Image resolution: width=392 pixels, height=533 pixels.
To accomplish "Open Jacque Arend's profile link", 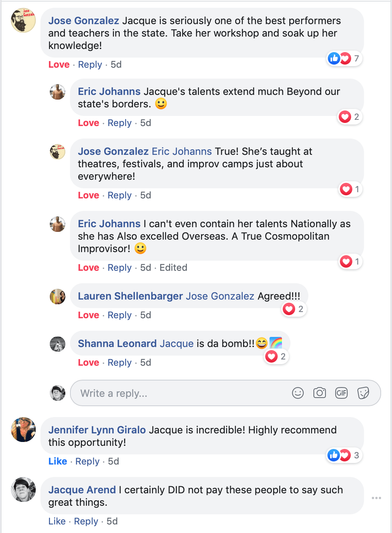I will tap(81, 489).
